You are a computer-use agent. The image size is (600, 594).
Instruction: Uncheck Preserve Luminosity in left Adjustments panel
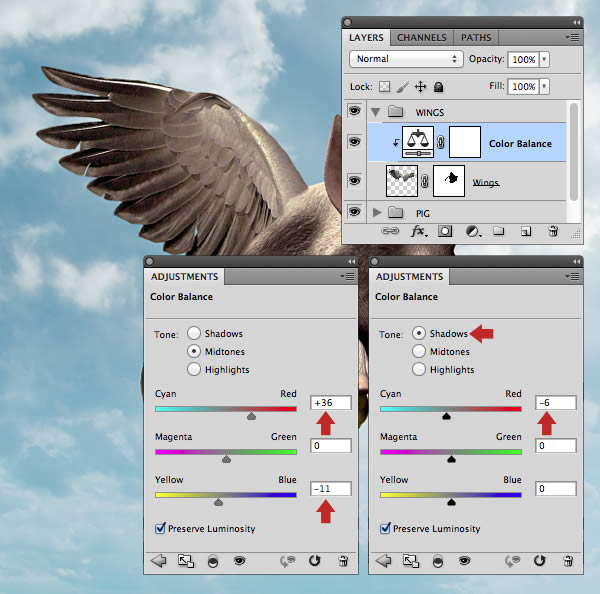click(160, 529)
